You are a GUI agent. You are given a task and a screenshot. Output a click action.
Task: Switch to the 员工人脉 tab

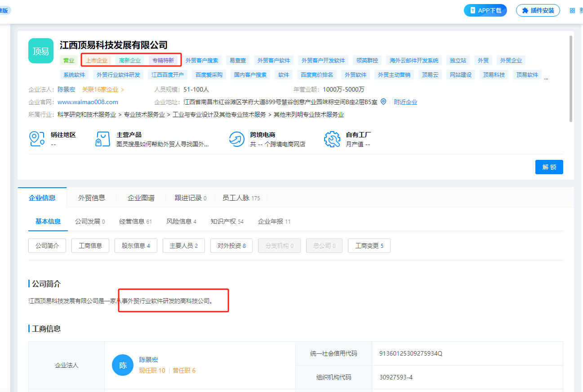[241, 198]
